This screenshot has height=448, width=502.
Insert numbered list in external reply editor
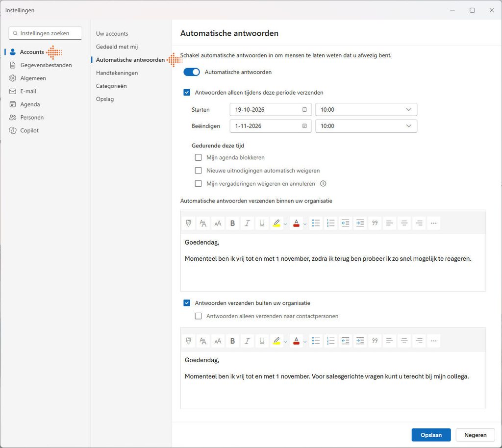click(x=331, y=341)
